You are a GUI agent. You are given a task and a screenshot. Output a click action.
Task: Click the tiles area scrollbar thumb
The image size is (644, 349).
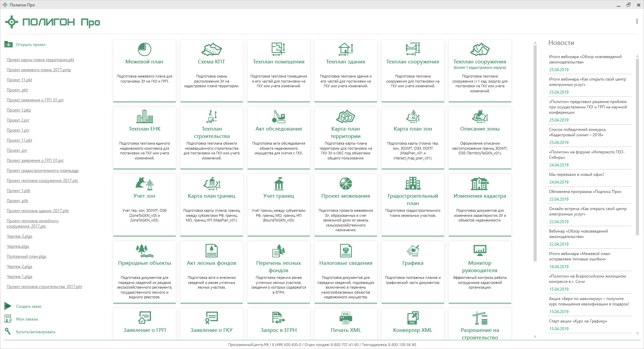[x=535, y=153]
